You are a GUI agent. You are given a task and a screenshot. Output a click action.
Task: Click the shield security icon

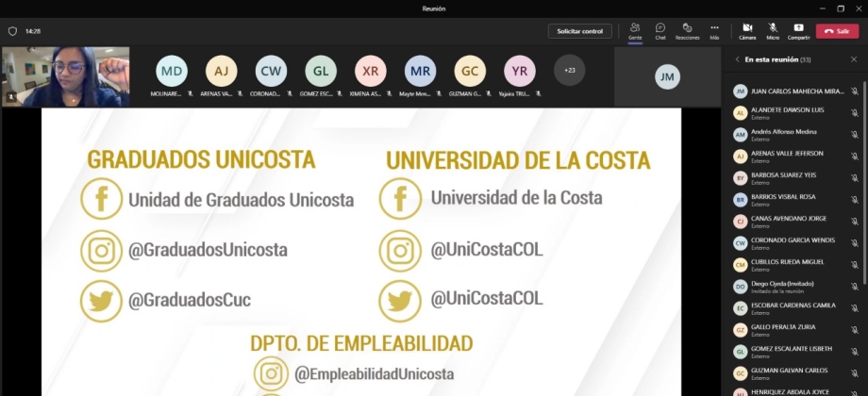[12, 31]
